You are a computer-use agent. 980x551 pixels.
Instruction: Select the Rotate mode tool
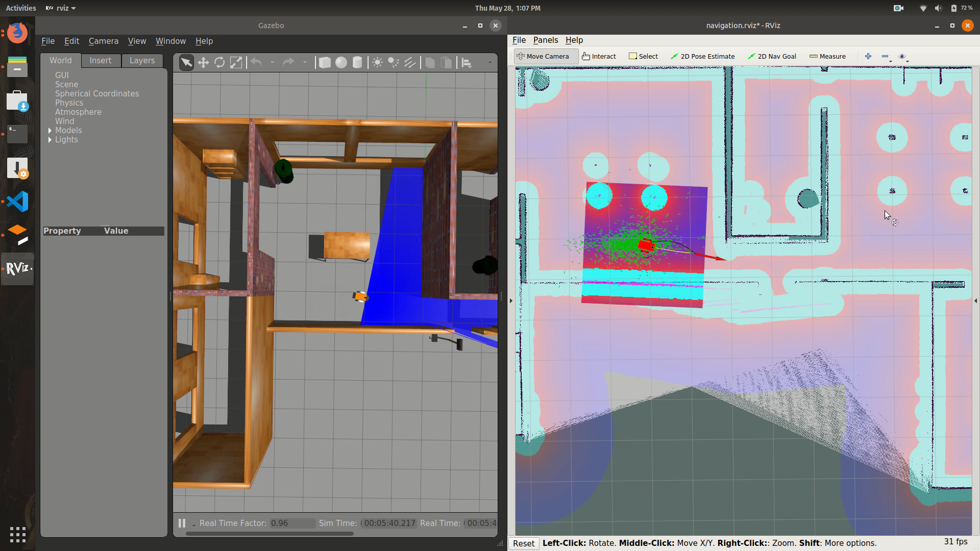tap(219, 62)
